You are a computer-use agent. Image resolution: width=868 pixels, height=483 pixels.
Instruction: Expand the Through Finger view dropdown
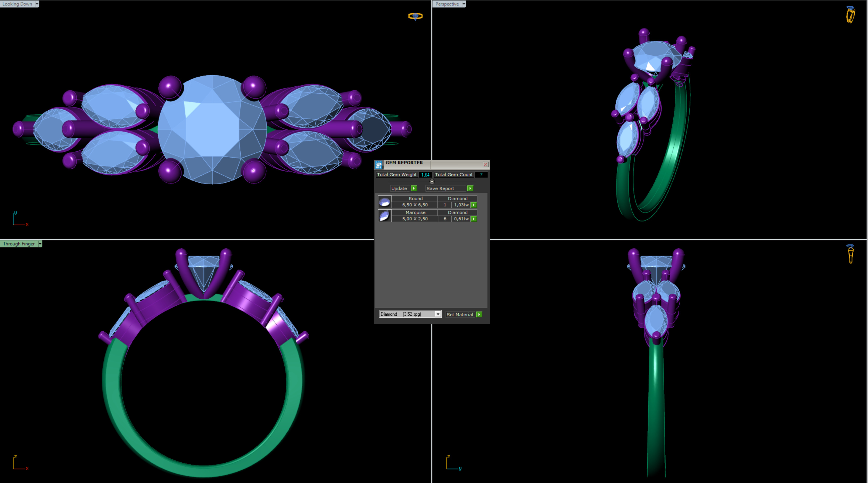40,244
